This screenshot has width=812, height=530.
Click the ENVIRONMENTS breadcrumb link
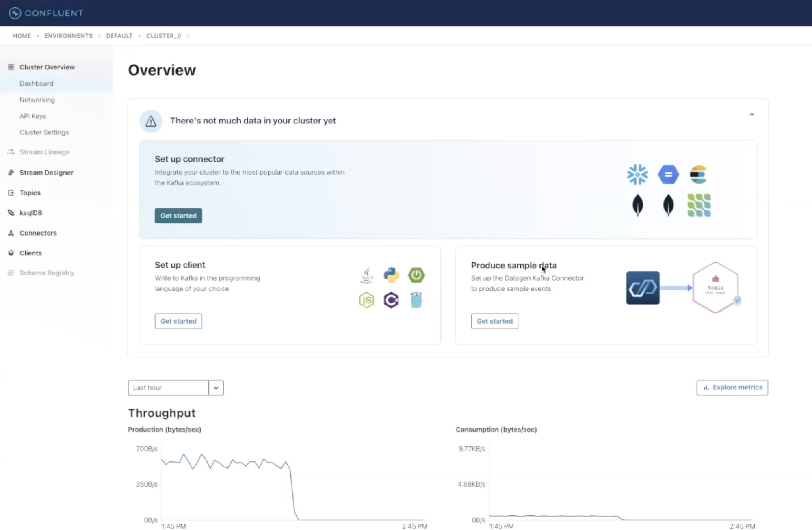click(69, 36)
